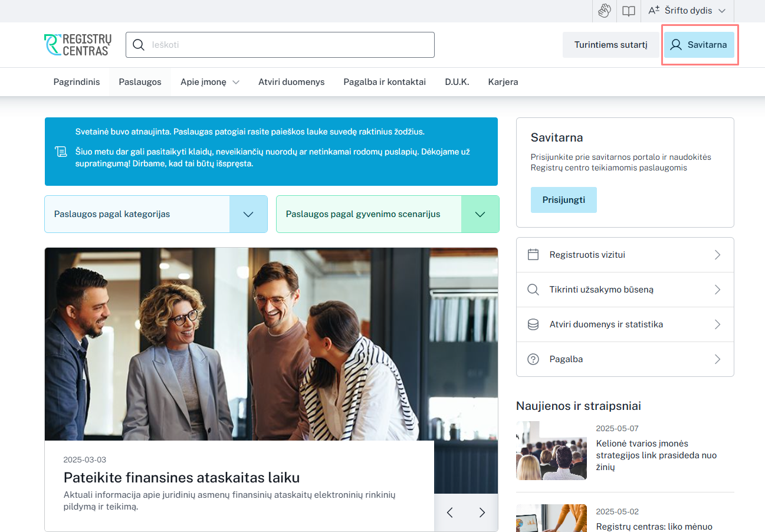Click the arrow on Registruotis vizitui row
Image resolution: width=765 pixels, height=532 pixels.
point(718,255)
